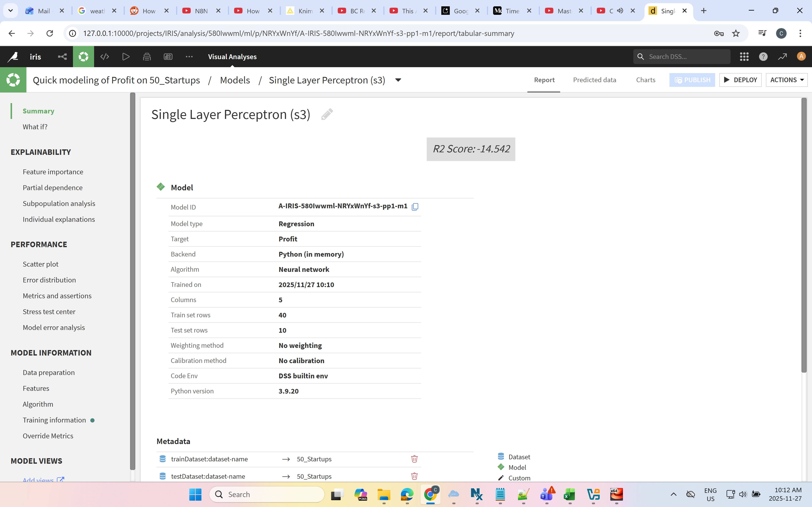Open the DSS applications grid icon
The height and width of the screenshot is (507, 812).
[x=744, y=57]
